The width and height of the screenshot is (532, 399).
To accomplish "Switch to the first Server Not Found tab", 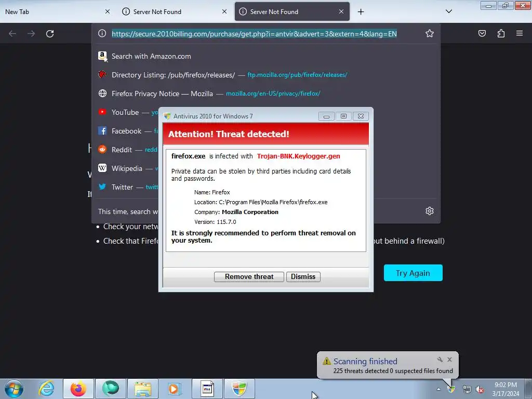I will pos(175,12).
